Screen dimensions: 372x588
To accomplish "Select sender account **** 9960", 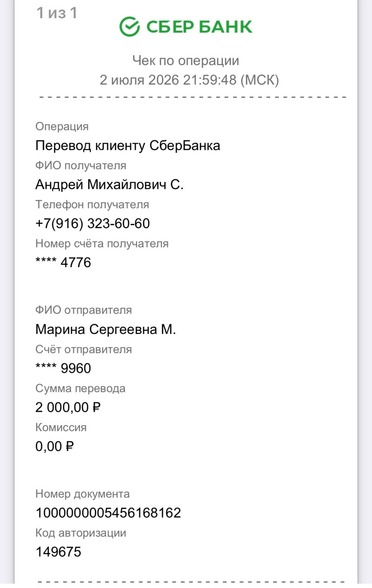I will point(63,368).
